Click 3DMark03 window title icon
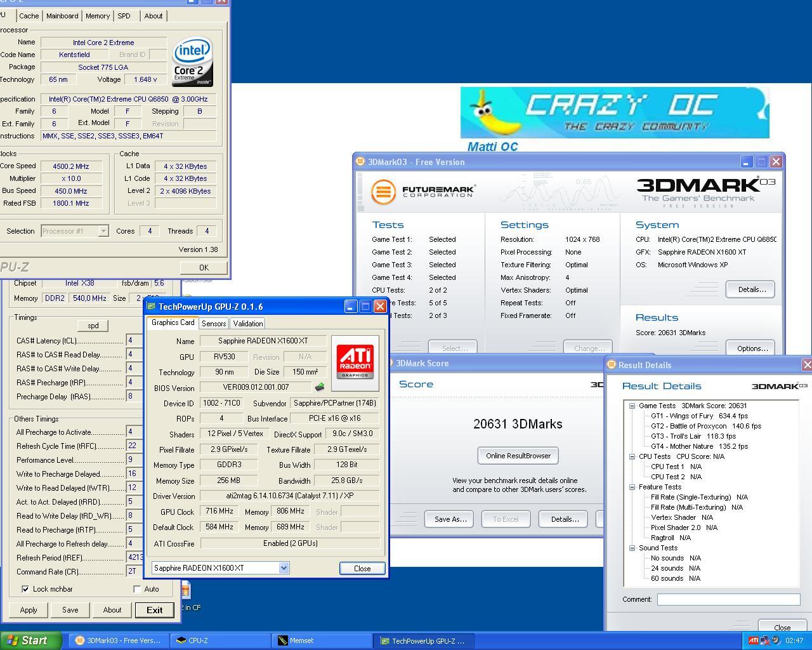The height and width of the screenshot is (650, 812). click(x=360, y=162)
